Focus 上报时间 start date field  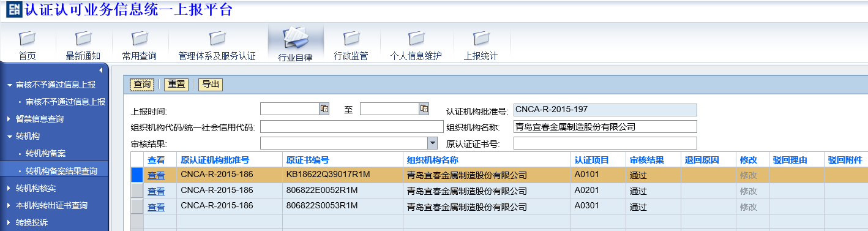290,109
